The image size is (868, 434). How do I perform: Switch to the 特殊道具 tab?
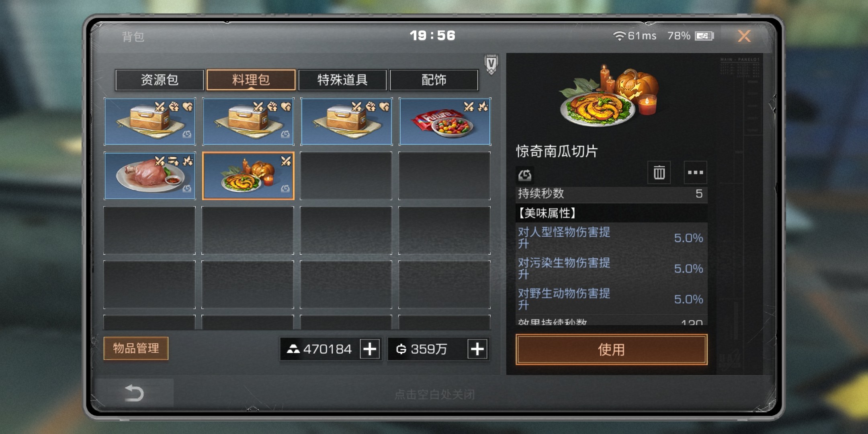[342, 80]
